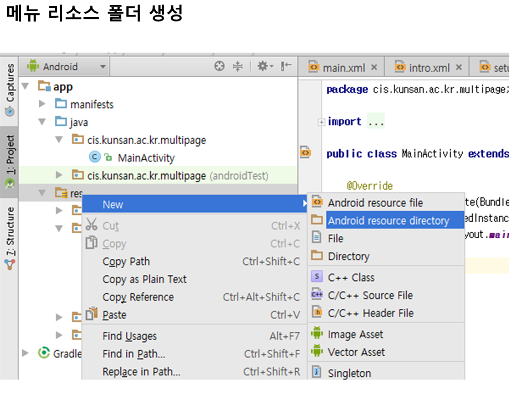Expand the import statement fold in editor
Viewport: 532px width, 399px height.
point(321,122)
